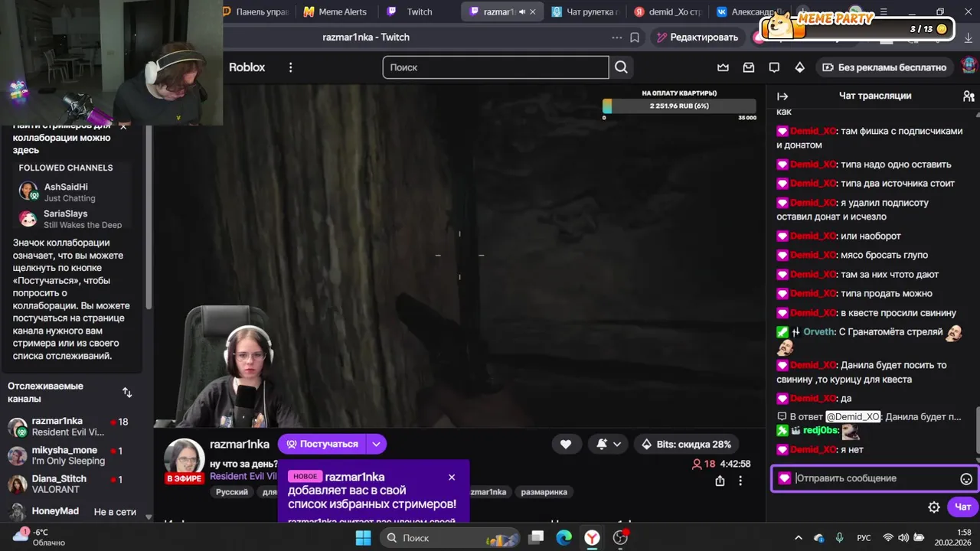Switch to the demid_Хо browser tab
The width and height of the screenshot is (980, 551).
667,11
